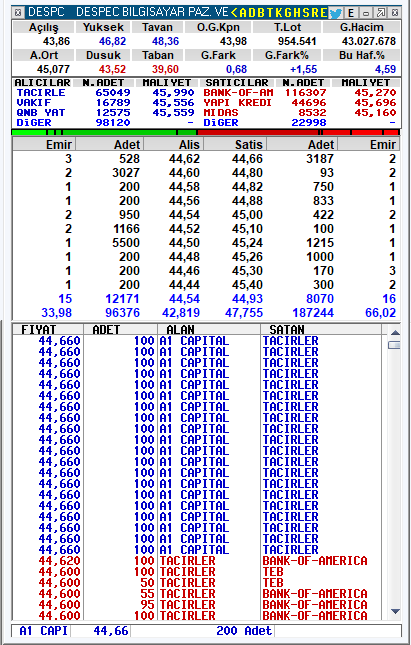Click the A1 CAPI cell in the status bar

[43, 631]
